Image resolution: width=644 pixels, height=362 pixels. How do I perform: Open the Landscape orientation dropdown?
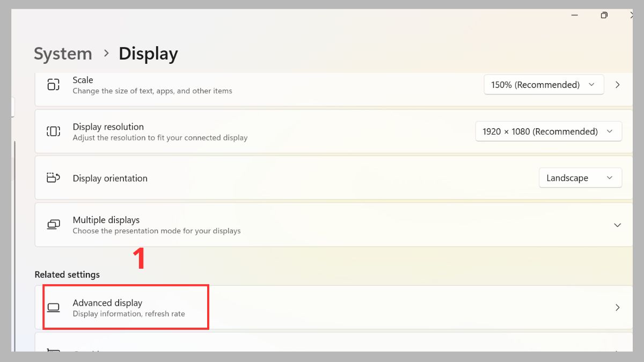(x=580, y=178)
